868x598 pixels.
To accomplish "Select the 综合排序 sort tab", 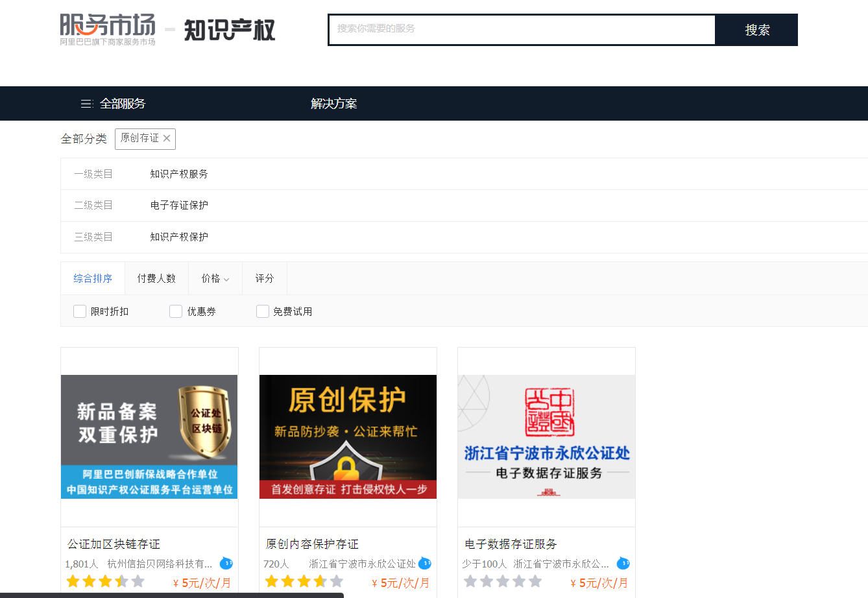I will pos(93,278).
